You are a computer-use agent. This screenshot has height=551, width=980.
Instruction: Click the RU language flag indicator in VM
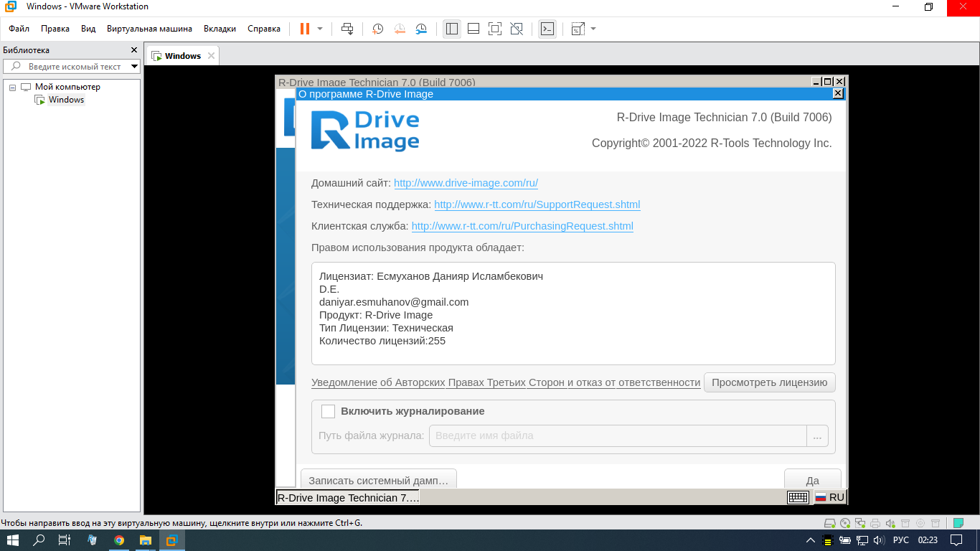(x=829, y=497)
